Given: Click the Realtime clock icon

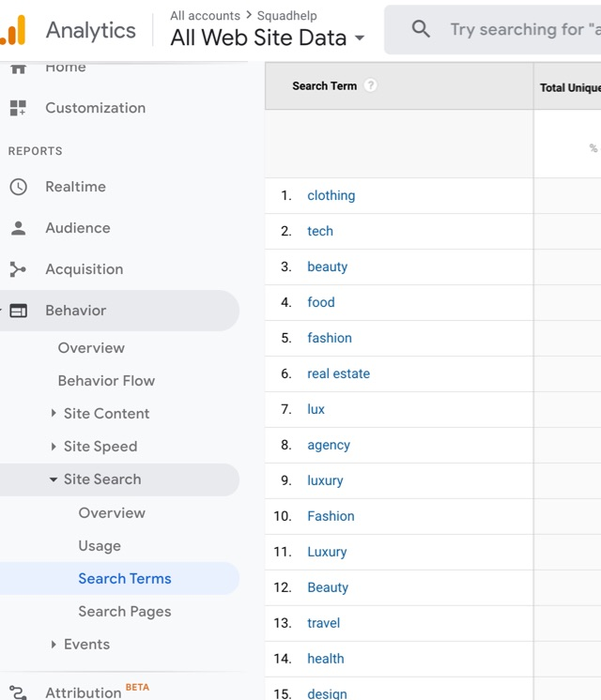Looking at the screenshot, I should (18, 187).
